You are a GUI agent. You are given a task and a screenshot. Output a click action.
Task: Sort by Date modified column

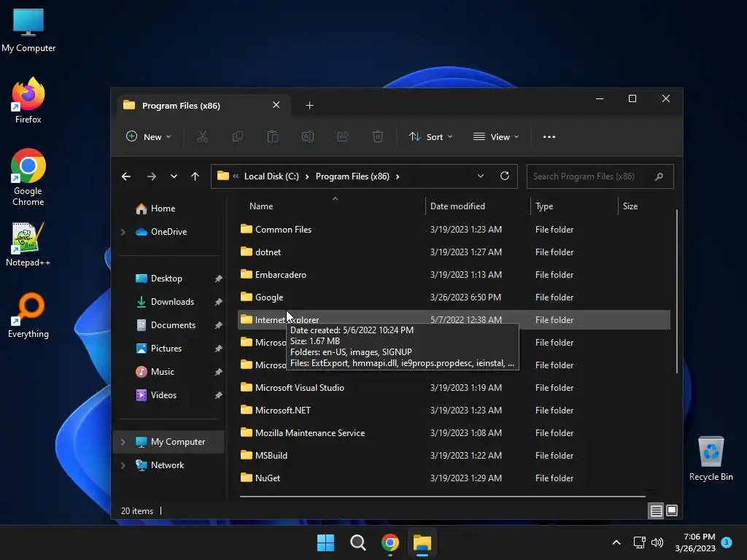pos(457,206)
